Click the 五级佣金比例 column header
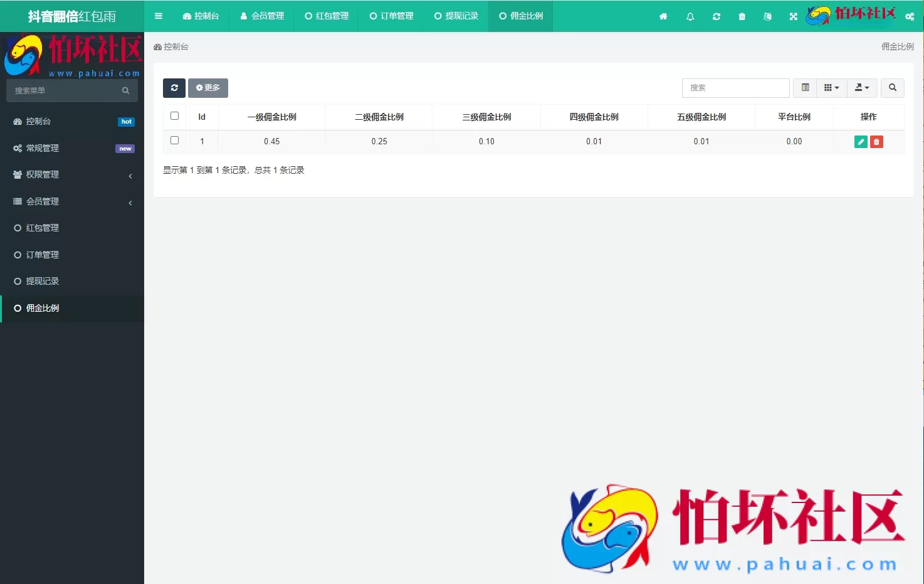Screen dimensions: 924x584 tap(701, 117)
